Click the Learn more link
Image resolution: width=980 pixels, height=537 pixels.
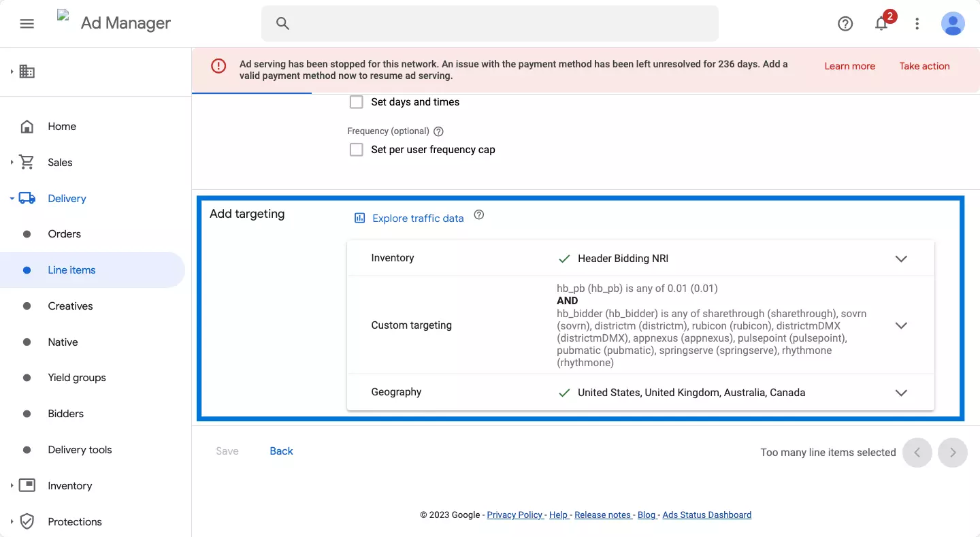849,66
